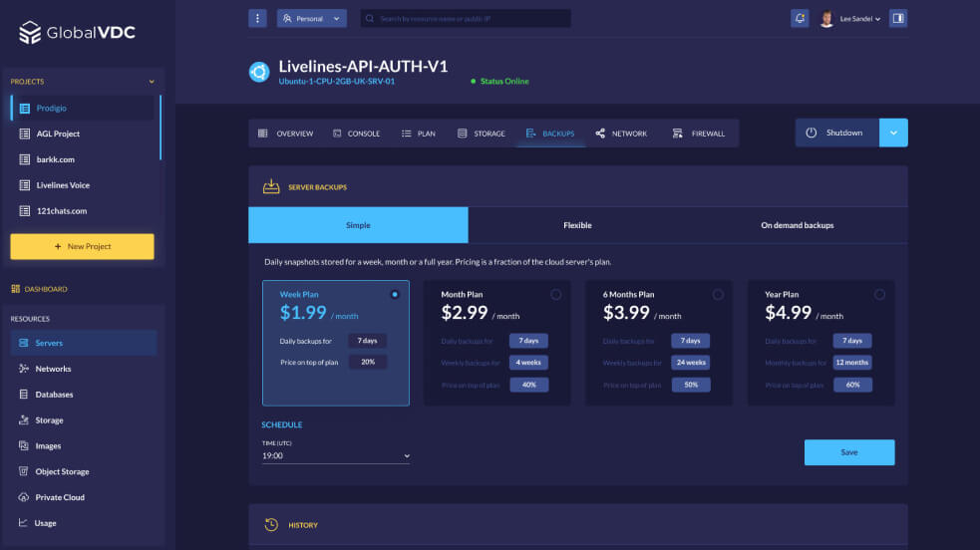Open the Personal workspace dropdown
Screen dimensions: 980x550
(312, 18)
